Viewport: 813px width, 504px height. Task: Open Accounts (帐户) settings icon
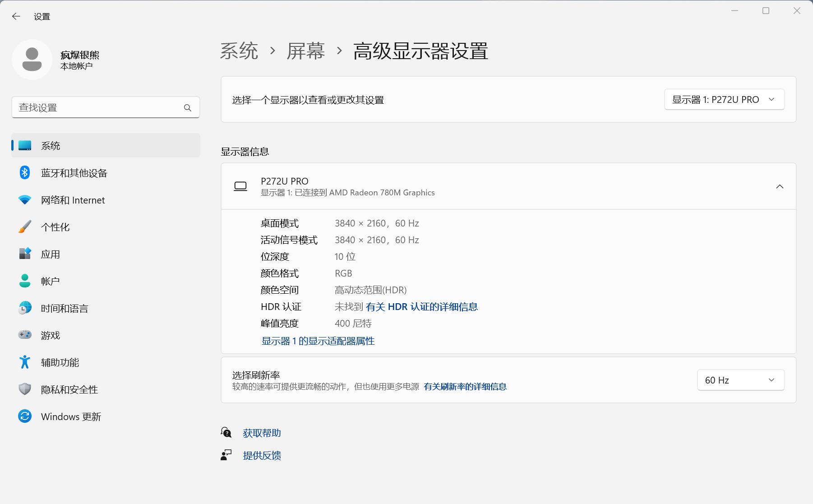tap(25, 281)
